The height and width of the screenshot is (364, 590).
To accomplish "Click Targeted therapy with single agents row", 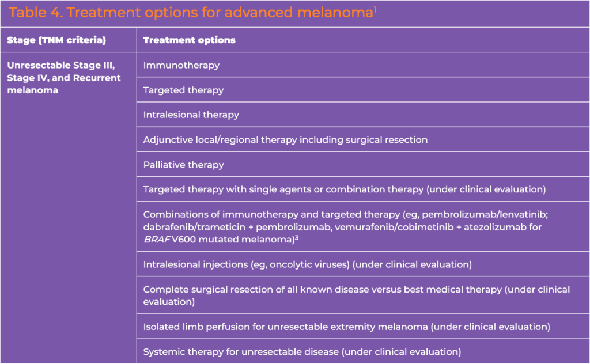I will tap(363, 189).
